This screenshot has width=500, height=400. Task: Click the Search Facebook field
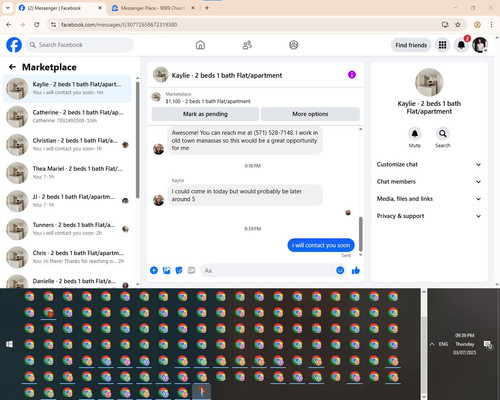pyautogui.click(x=80, y=45)
